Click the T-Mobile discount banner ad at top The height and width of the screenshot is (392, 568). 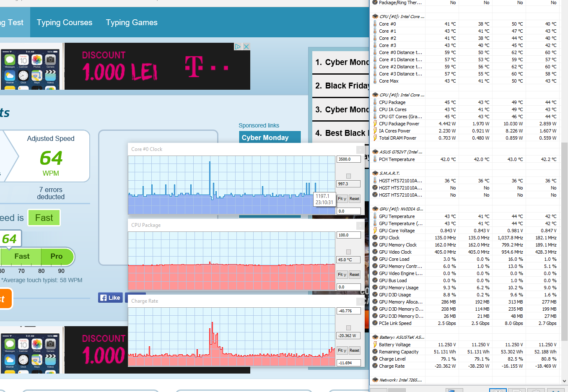click(157, 66)
